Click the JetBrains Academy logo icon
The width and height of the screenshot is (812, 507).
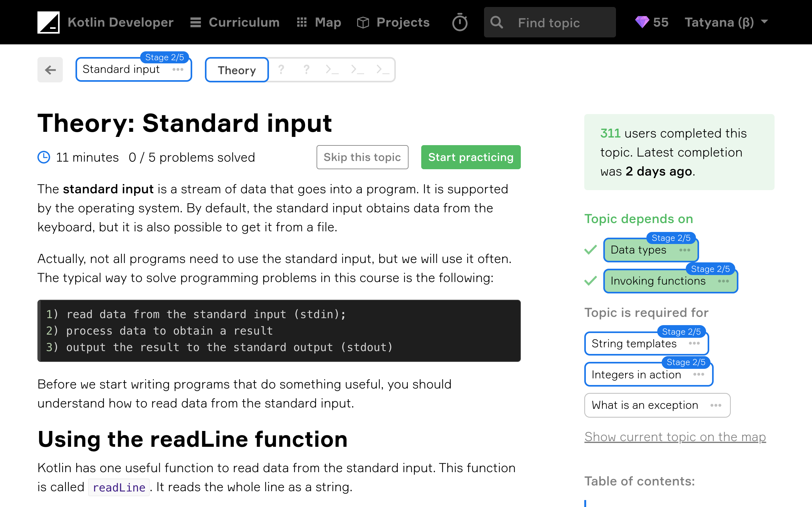click(x=49, y=22)
